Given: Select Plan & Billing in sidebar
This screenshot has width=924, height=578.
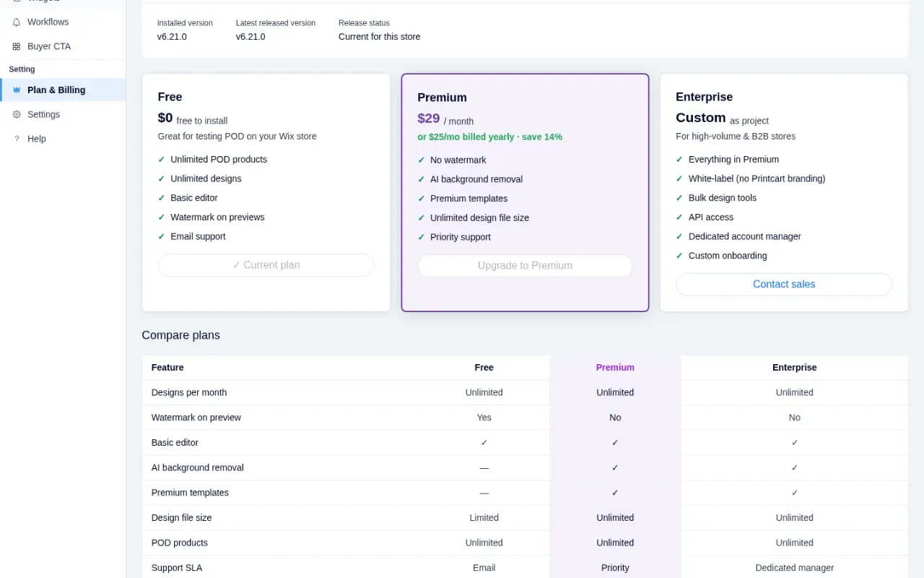Looking at the screenshot, I should coord(63,90).
